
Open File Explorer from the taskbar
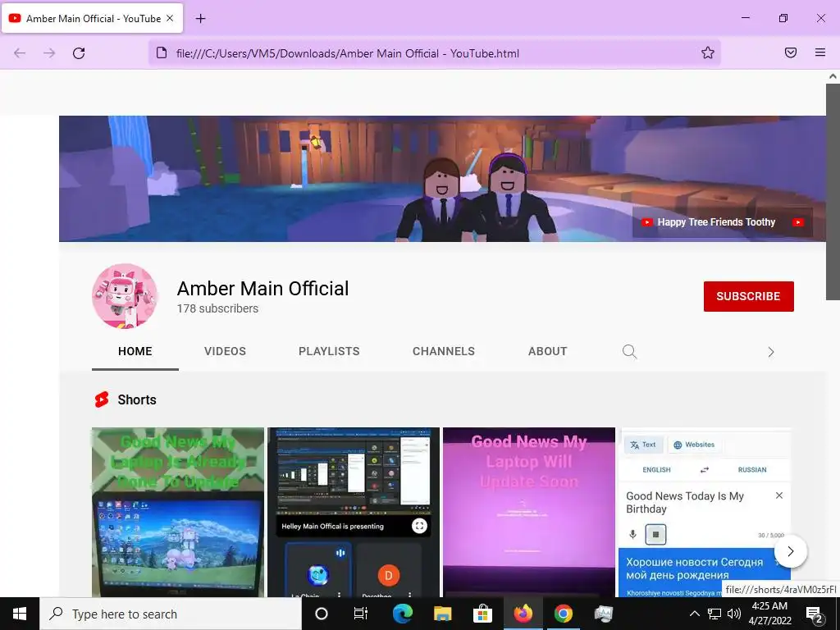442,614
